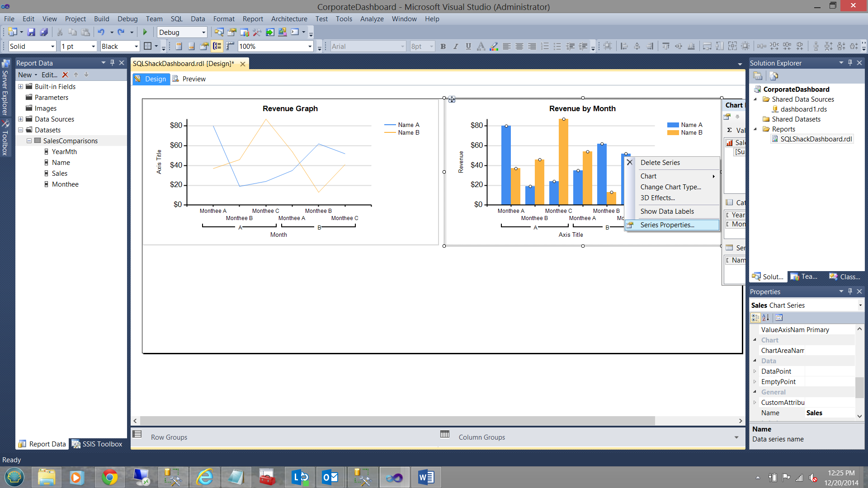The height and width of the screenshot is (488, 868).
Task: Sort properties alphabetically icon
Action: point(765,318)
